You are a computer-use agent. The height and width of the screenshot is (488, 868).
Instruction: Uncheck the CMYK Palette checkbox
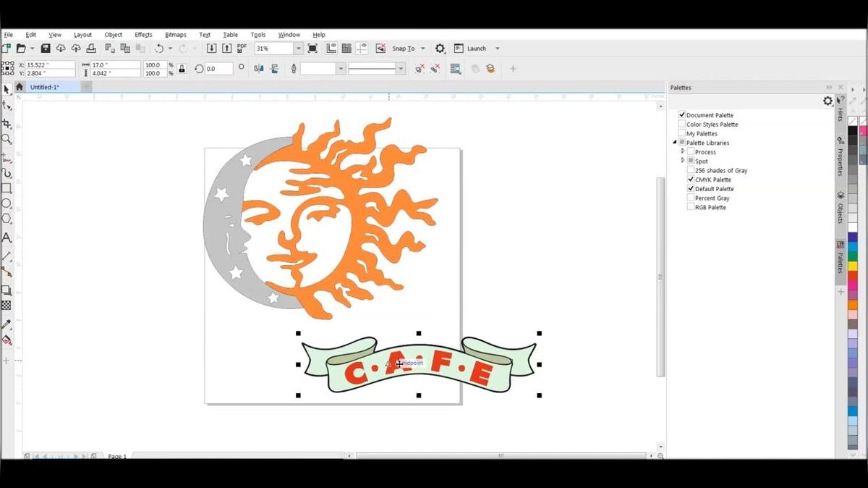pyautogui.click(x=691, y=180)
